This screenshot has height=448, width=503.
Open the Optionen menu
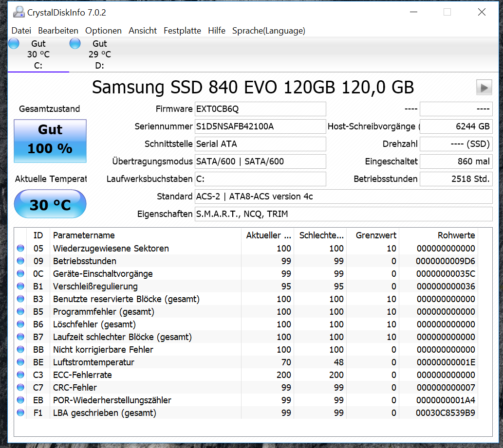103,31
